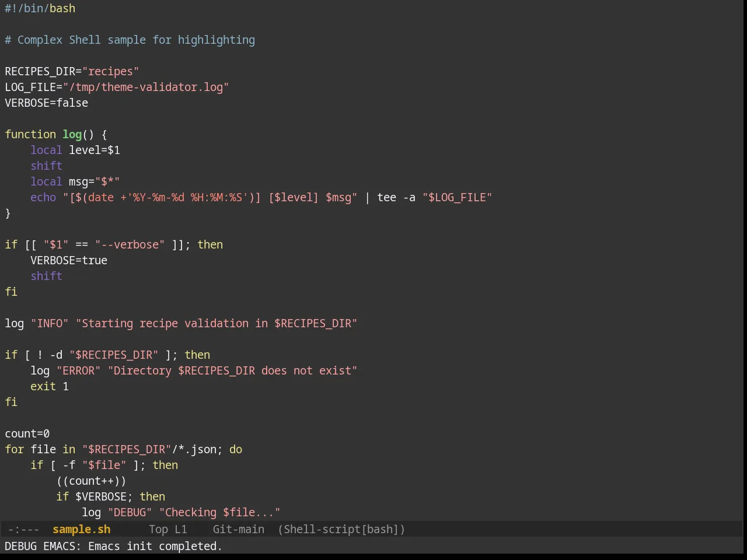Click the RECIPES_DIR variable assignment
The image size is (747, 560).
click(x=40, y=71)
